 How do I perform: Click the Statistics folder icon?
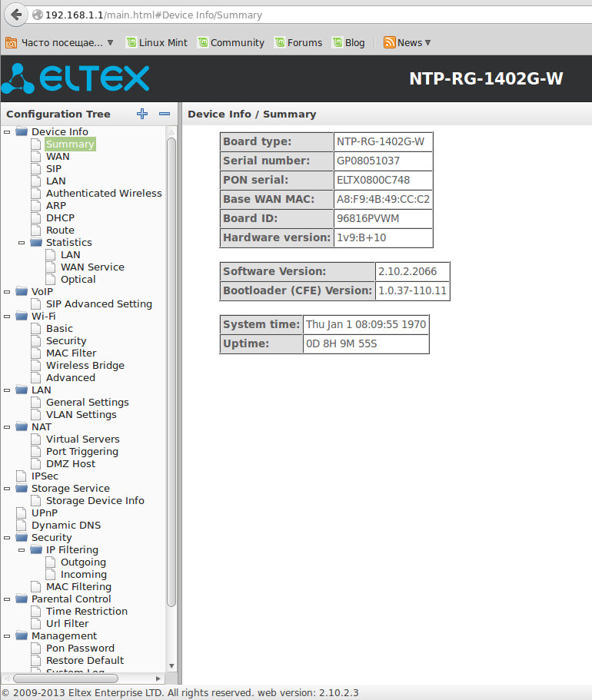(36, 242)
